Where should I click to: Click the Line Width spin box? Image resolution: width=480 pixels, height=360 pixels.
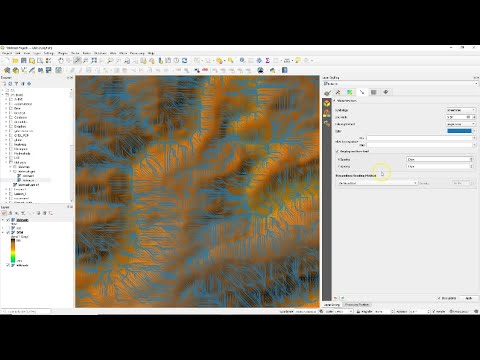point(461,117)
